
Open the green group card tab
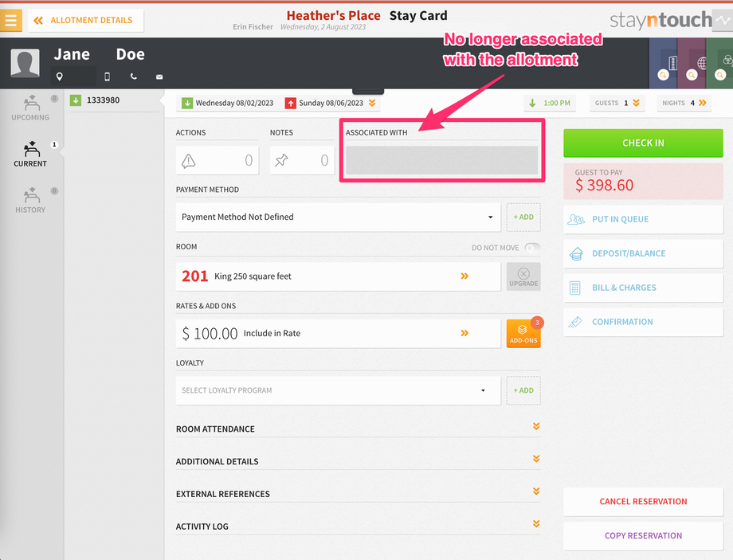[x=720, y=63]
